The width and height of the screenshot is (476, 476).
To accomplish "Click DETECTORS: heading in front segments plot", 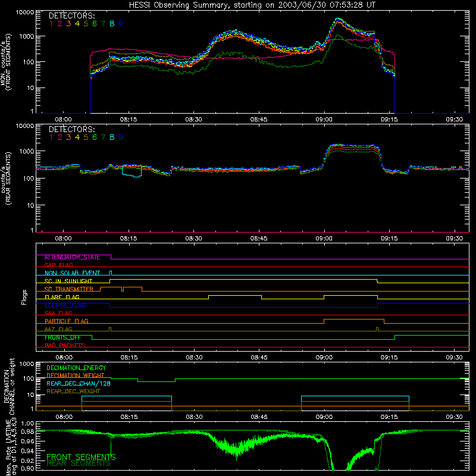I will click(x=72, y=16).
